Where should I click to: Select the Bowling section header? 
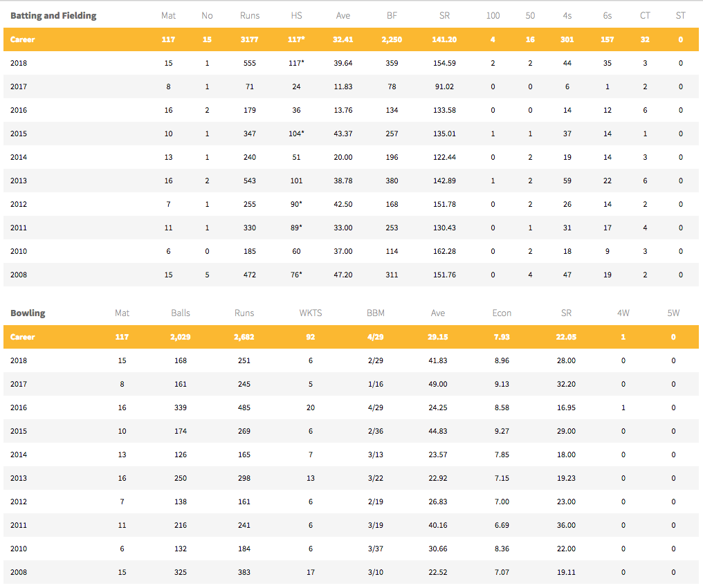pyautogui.click(x=28, y=313)
